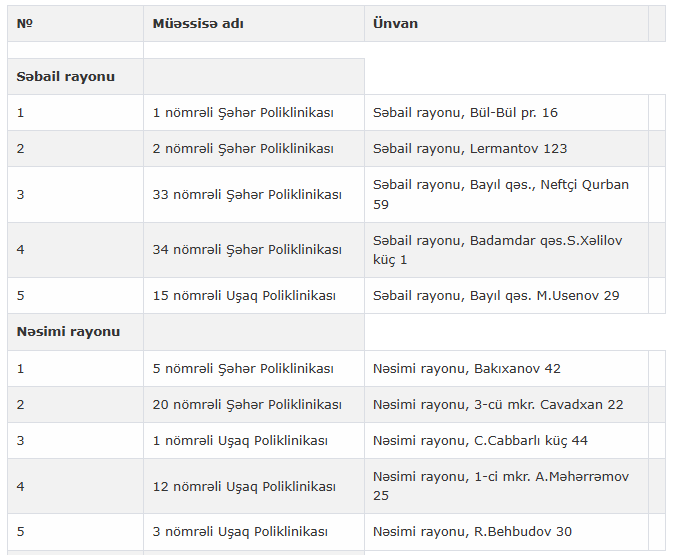Select "20 nömrəli Şəhər Poliklinikası" cell

(x=247, y=405)
